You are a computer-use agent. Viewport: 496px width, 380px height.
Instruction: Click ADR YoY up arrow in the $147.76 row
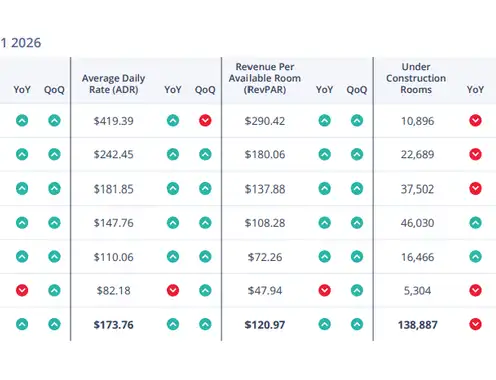173,223
